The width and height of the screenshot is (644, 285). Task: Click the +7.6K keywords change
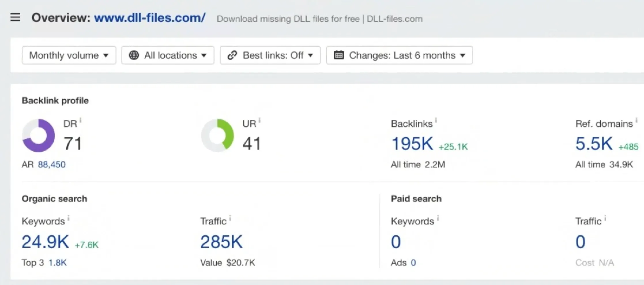86,245
